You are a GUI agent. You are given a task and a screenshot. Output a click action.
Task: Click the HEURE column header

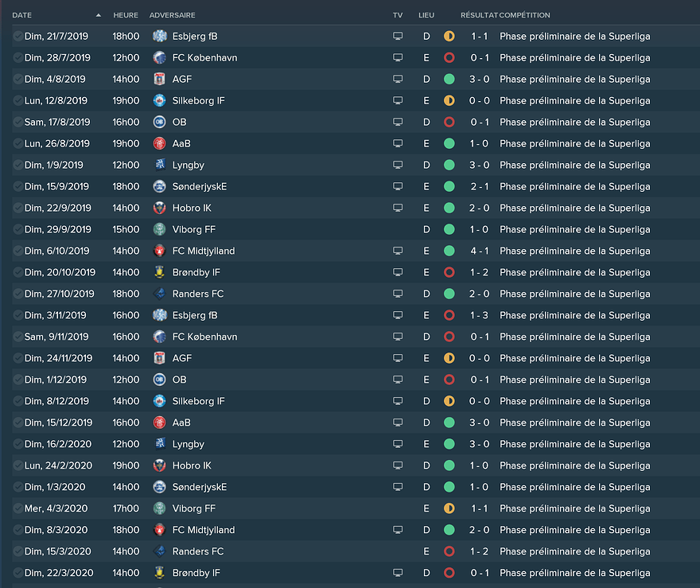click(126, 15)
